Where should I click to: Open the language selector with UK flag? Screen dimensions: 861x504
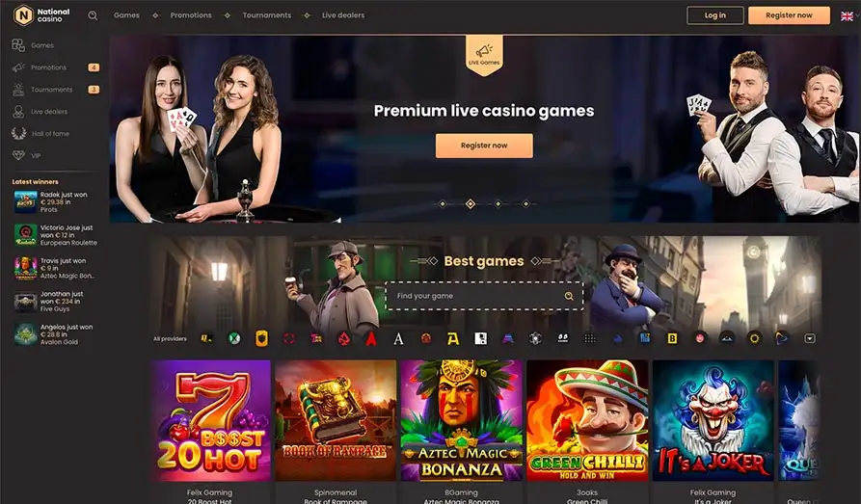(848, 16)
